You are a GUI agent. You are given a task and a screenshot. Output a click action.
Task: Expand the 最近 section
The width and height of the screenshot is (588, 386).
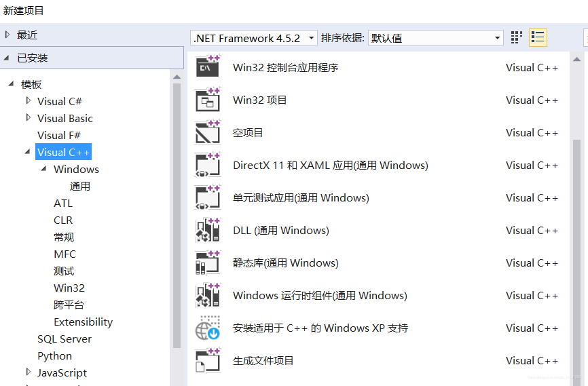click(7, 35)
